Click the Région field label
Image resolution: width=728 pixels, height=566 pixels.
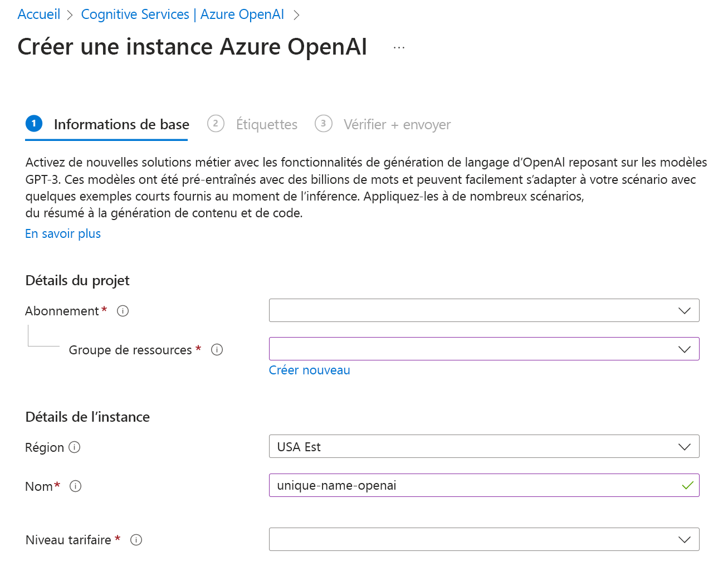coord(45,447)
